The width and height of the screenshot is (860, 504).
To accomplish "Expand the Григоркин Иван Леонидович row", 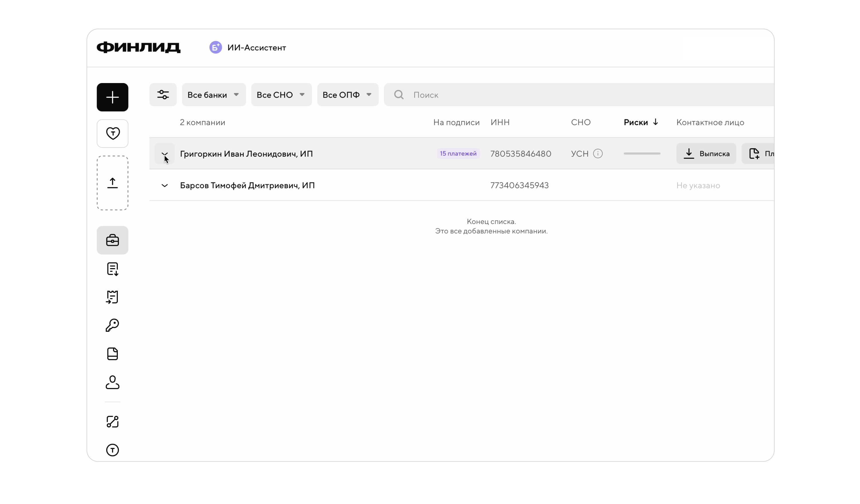I will coord(165,154).
